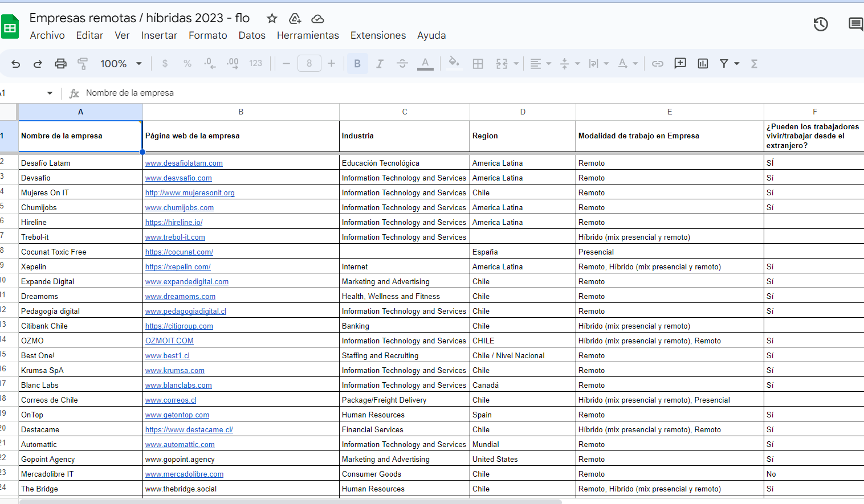Merge cells icon
The image size is (864, 504).
(502, 64)
